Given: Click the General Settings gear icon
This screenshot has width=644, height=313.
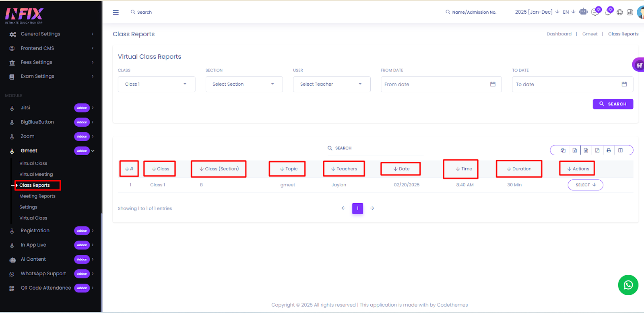Looking at the screenshot, I should pos(12,34).
